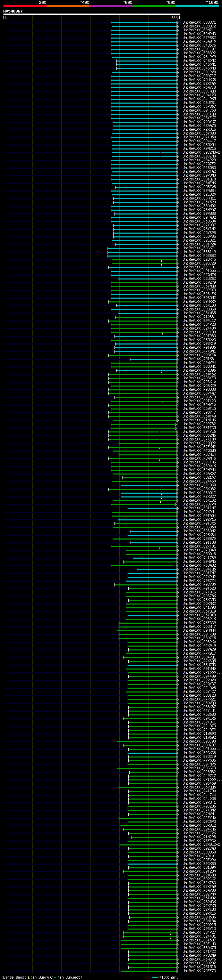Screen dimensions: 222x980
Task: Select the UniRef100_B9GX38 label
Action: click(x=199, y=753)
